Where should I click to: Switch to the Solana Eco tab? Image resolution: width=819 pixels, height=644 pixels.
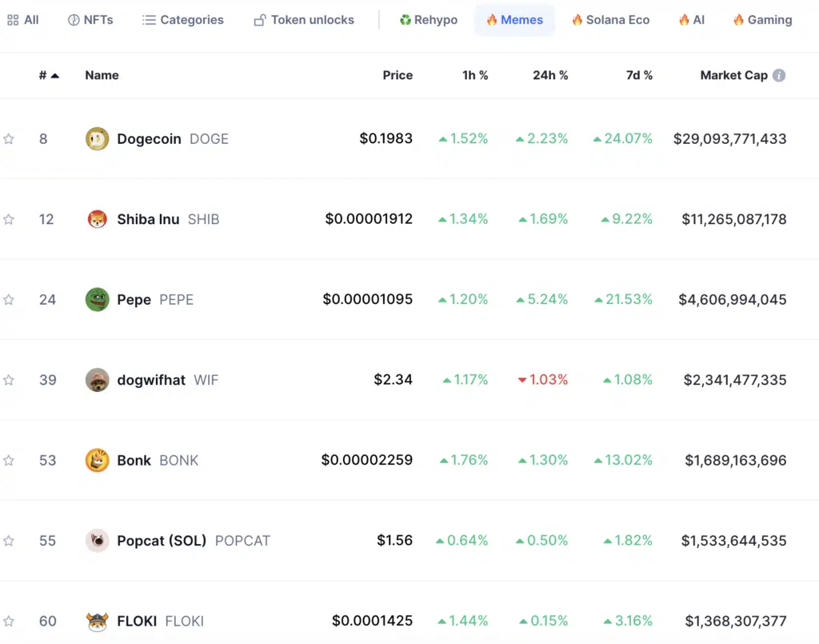[610, 20]
